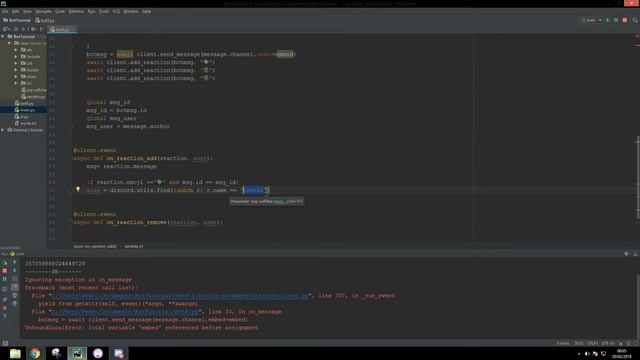Click 'more...' link in parameter tooltip
This screenshot has height=360, width=640.
279,201
